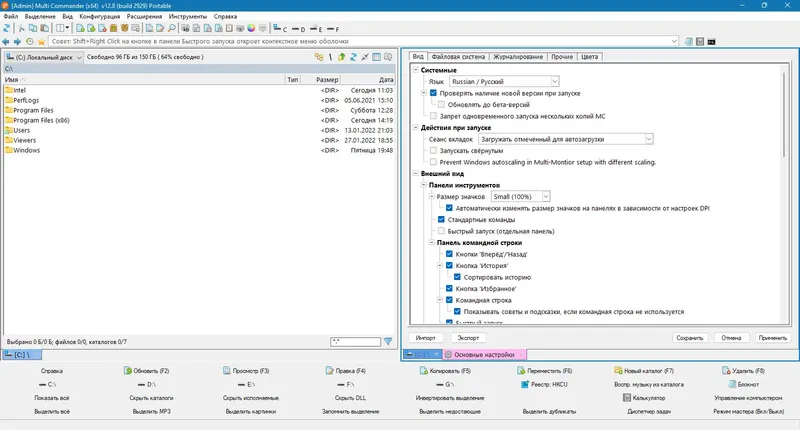Click the history clock icon
The width and height of the screenshot is (800, 430).
30,41
